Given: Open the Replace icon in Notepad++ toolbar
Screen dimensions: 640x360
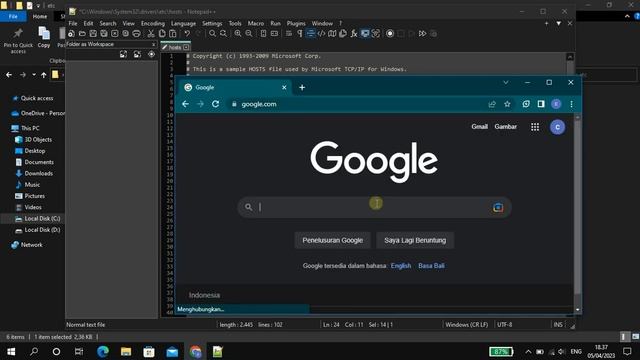Looking at the screenshot, I should point(223,33).
